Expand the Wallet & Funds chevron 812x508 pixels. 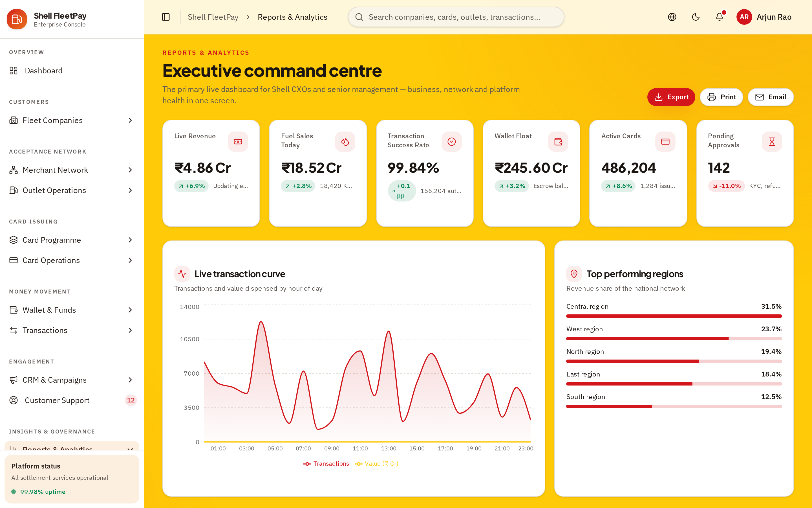(130, 310)
